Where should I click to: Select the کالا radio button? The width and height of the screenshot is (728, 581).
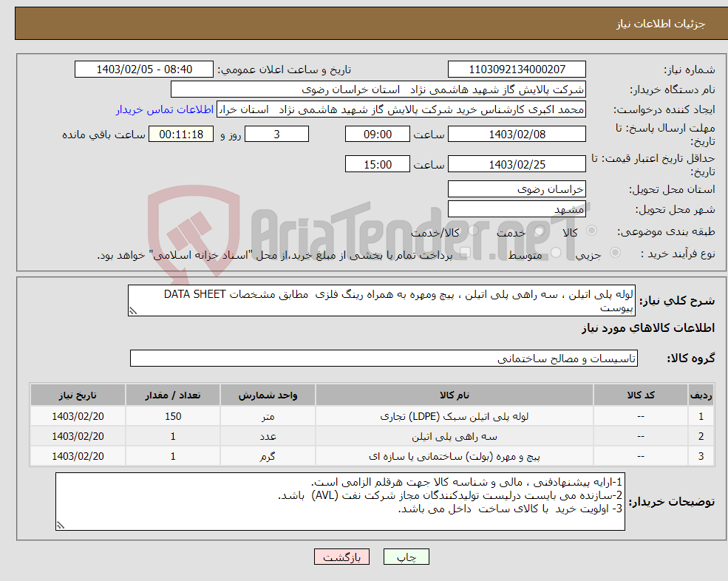591,231
